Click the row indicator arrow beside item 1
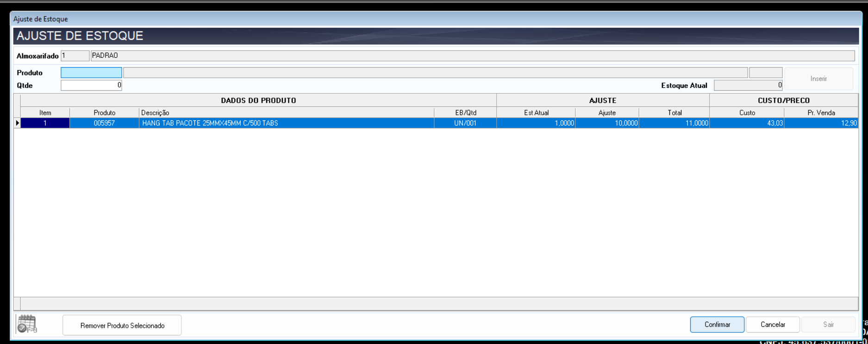868x344 pixels. (17, 123)
